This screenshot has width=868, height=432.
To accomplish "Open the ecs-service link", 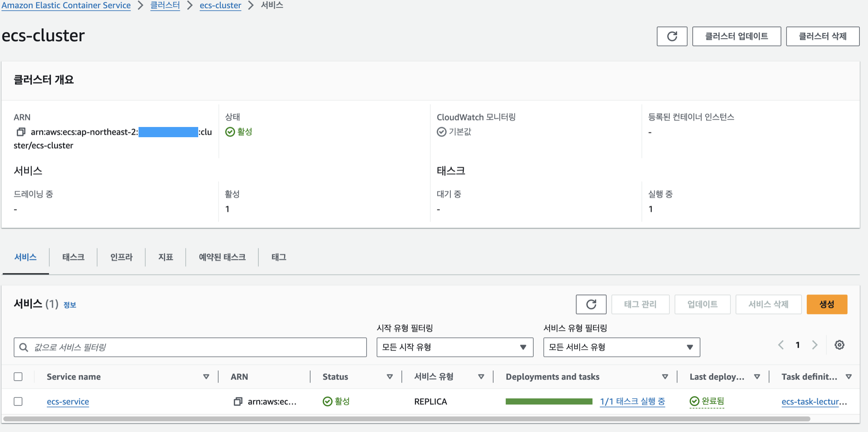I will [x=68, y=401].
